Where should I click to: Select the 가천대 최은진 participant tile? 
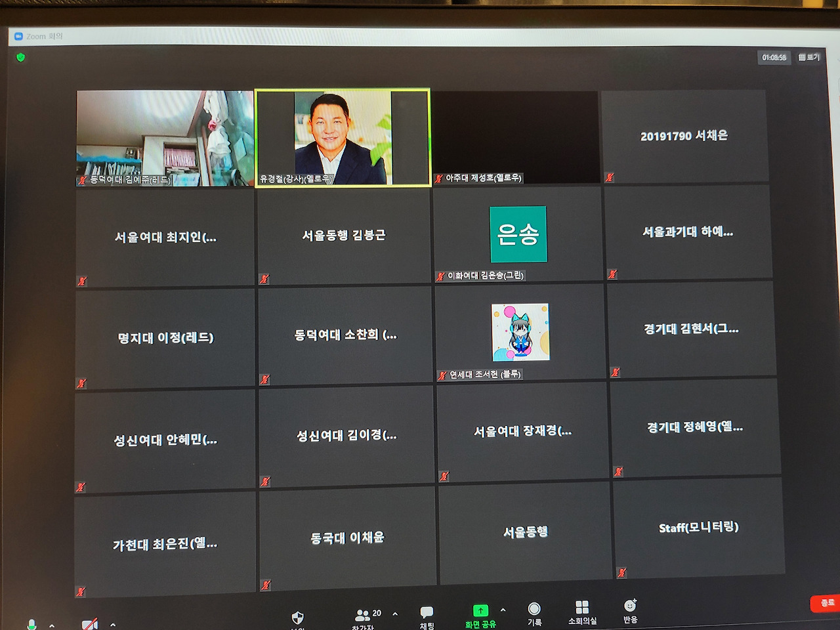[165, 545]
